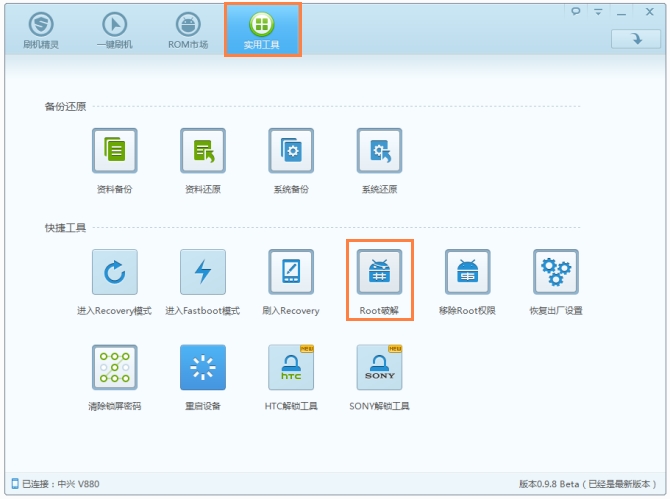This screenshot has height=499, width=670.
Task: Click the curved arrow button top right
Action: tap(636, 39)
